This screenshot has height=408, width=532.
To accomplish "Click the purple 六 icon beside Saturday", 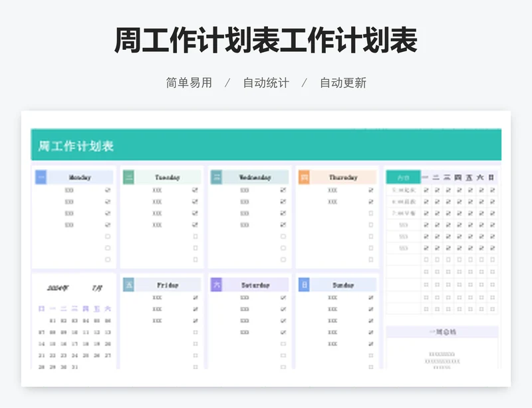I will pyautogui.click(x=217, y=285).
